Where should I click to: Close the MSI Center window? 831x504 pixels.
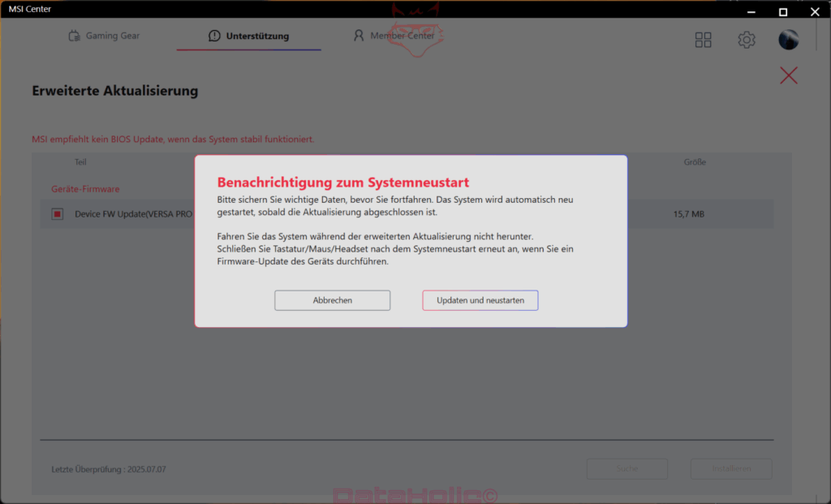815,11
